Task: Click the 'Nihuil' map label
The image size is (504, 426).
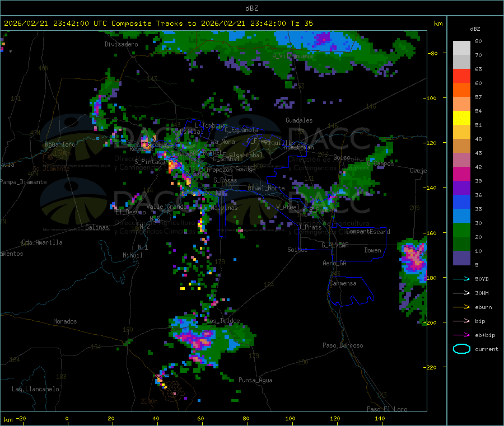Action: tap(133, 255)
